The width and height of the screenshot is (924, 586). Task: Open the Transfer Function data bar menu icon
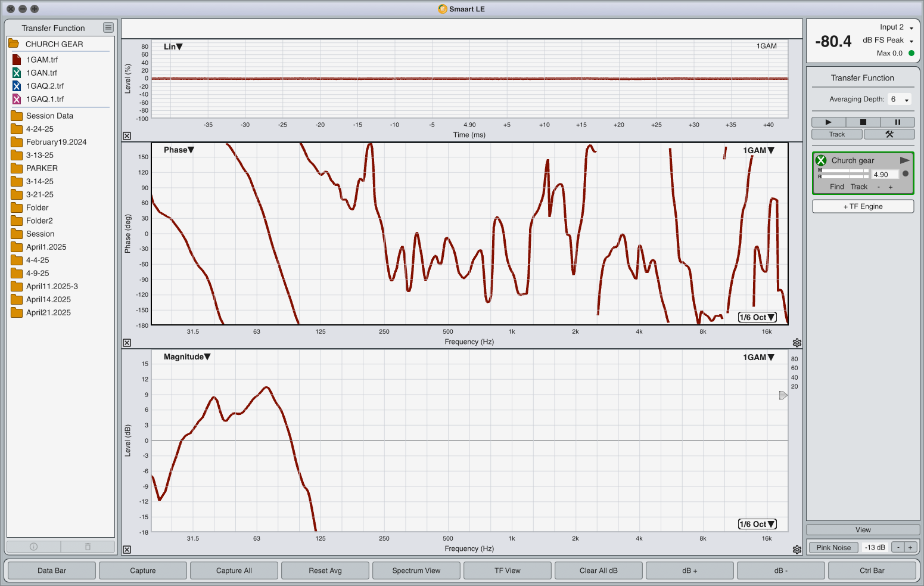click(108, 27)
